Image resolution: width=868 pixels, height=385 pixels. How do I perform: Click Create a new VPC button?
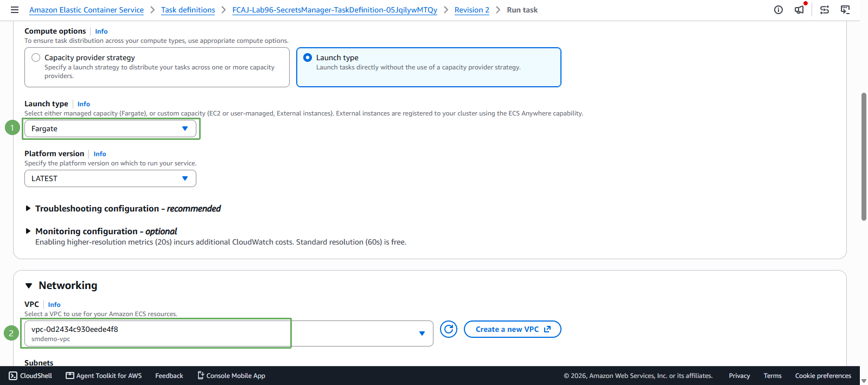point(513,329)
